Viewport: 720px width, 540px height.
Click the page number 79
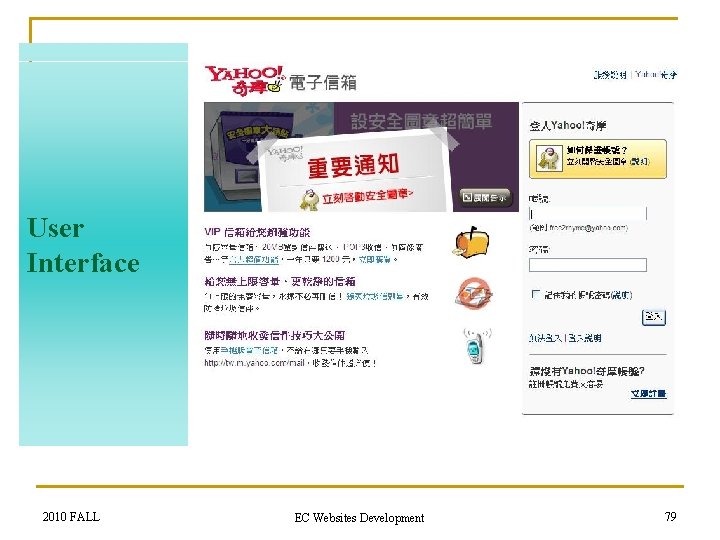click(670, 517)
